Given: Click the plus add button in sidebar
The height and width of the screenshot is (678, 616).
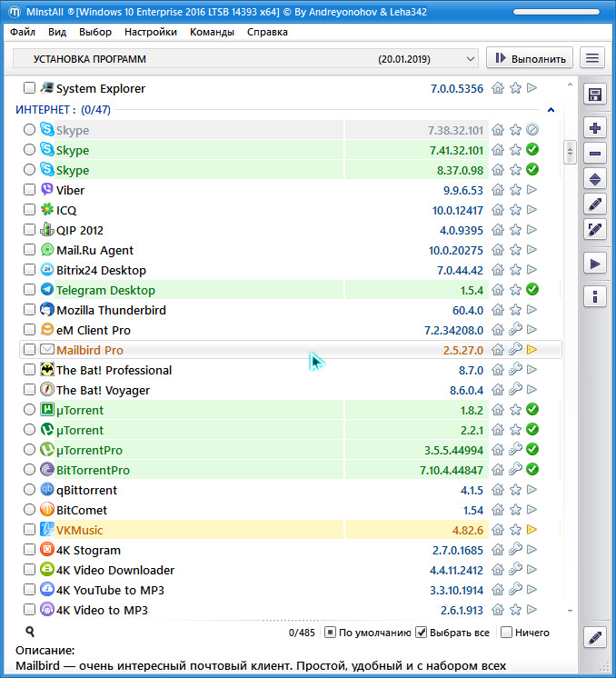Looking at the screenshot, I should coord(595,128).
